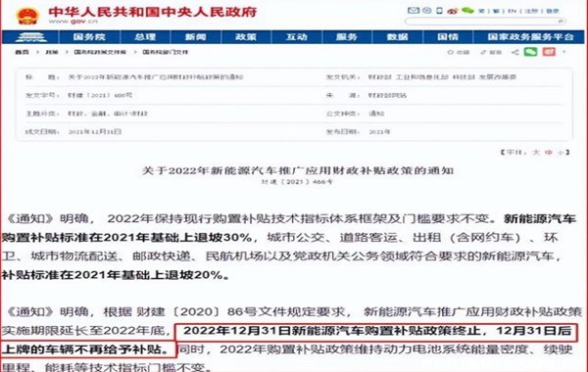Click the national emblem logo
The height and width of the screenshot is (372, 588).
[27, 16]
